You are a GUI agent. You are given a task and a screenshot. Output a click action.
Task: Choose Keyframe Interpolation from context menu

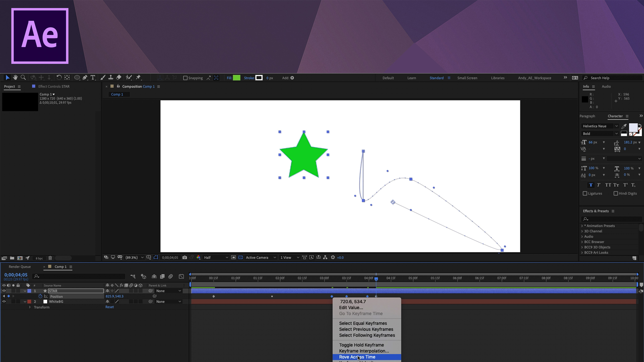coord(367,351)
